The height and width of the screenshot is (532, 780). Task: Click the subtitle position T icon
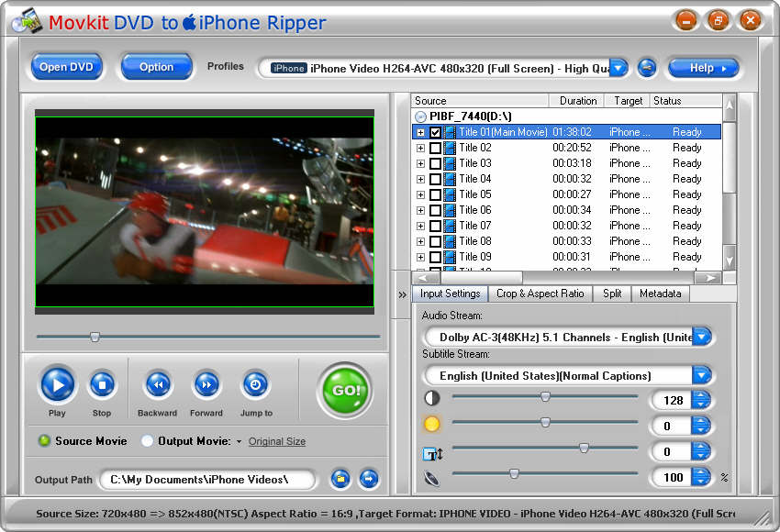coord(432,454)
